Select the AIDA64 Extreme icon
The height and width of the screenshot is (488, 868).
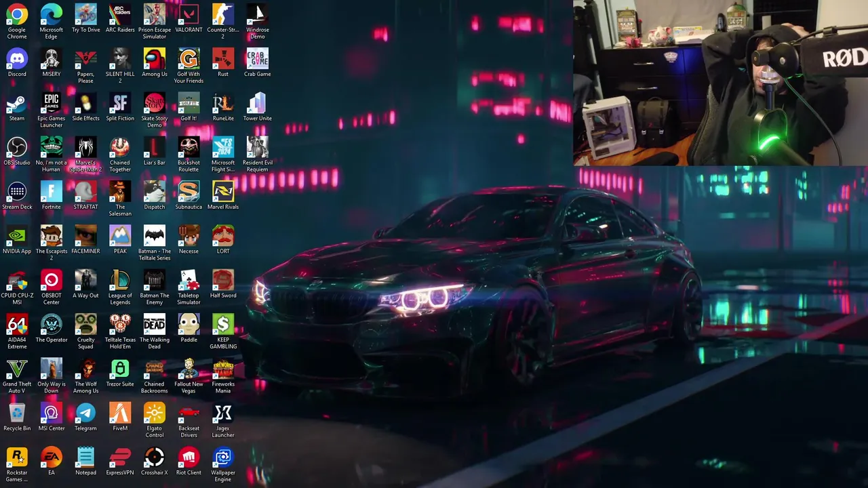click(17, 324)
